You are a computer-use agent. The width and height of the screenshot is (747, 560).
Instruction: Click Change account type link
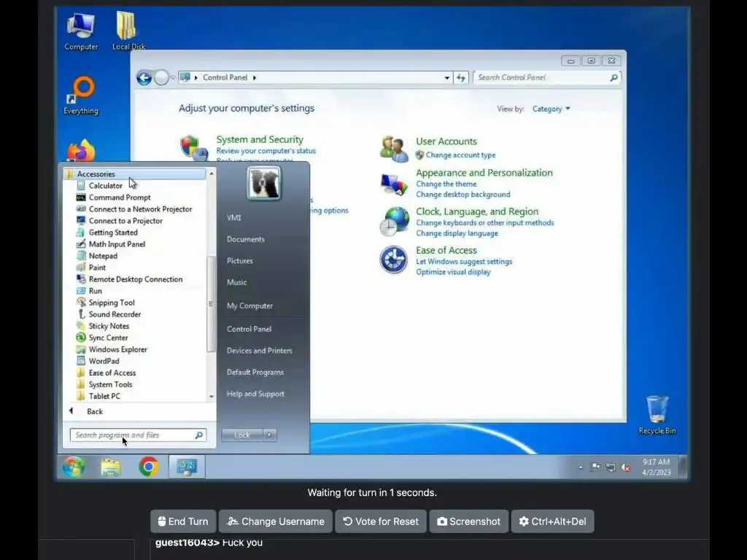point(461,155)
